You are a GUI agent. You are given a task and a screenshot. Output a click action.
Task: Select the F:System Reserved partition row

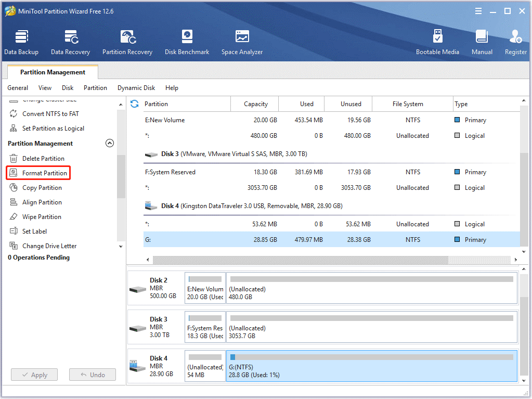331,172
